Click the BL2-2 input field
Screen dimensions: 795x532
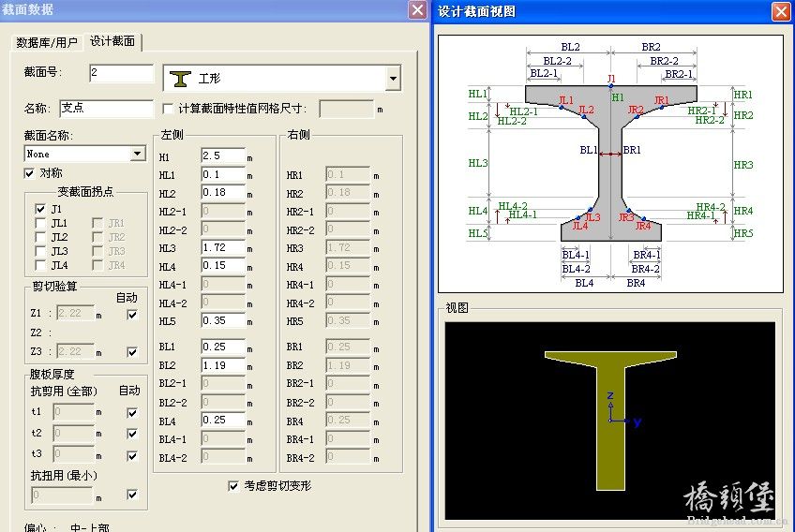tap(223, 403)
